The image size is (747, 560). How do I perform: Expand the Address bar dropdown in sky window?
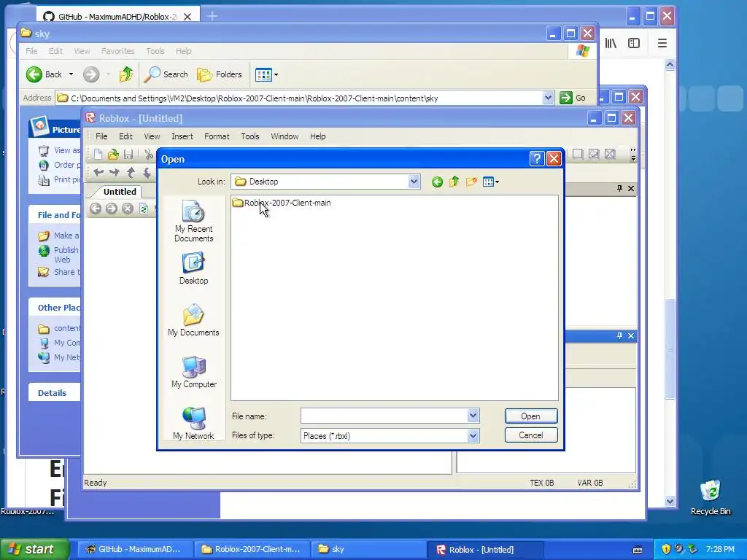(x=548, y=98)
